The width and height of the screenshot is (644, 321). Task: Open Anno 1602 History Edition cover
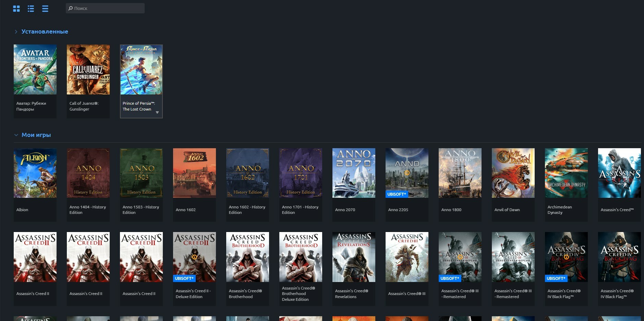[247, 173]
